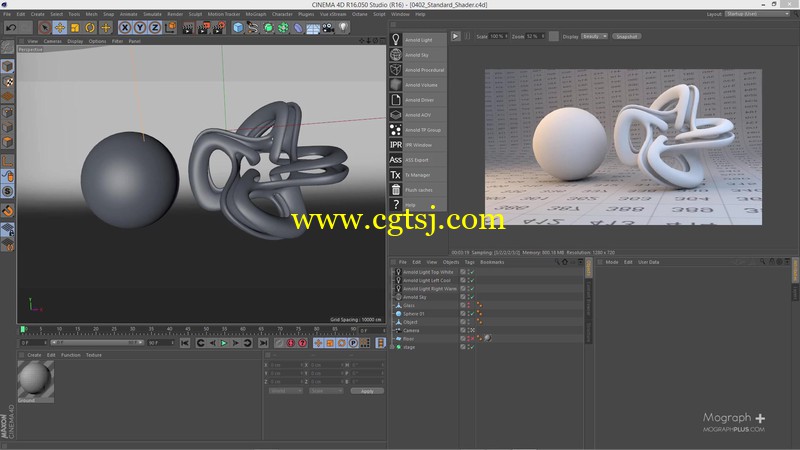800x450 pixels.
Task: Open material manager Texture menu
Action: coord(94,355)
